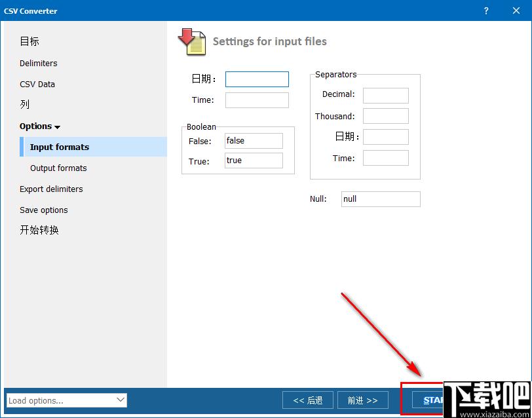Select the CSV Data sidebar item
Screen dimensions: 532x418
(37, 84)
